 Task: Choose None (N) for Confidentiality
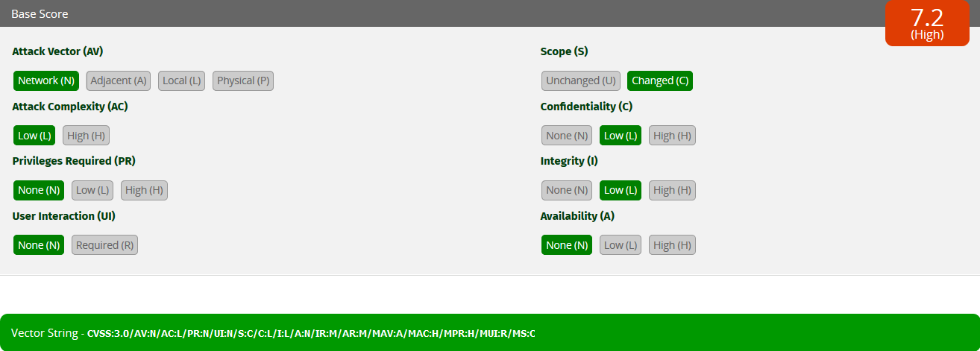[567, 136]
